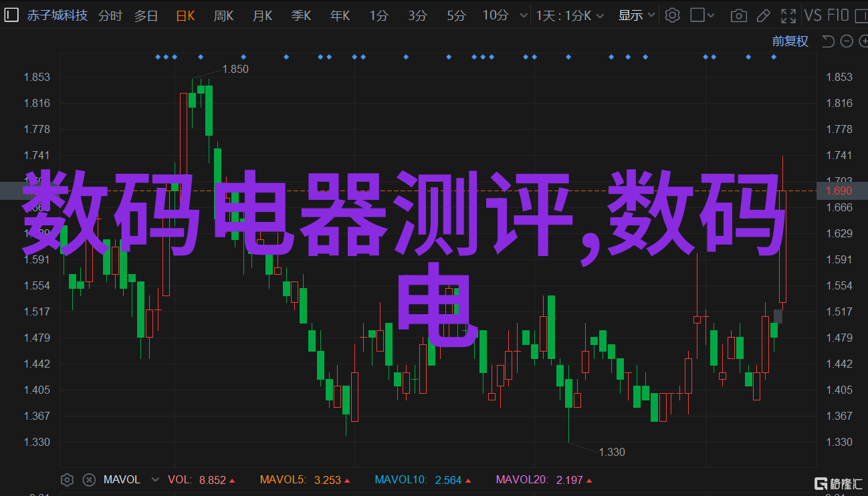Click the 1.850 high price label
This screenshot has height=496, width=868.
[x=235, y=69]
